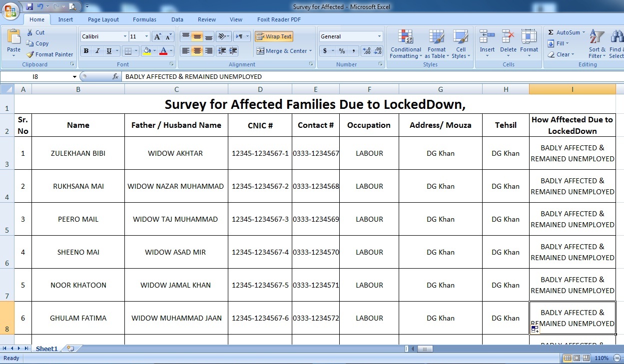The height and width of the screenshot is (364, 624).
Task: Click the Increase Decimal icon
Action: click(x=366, y=51)
